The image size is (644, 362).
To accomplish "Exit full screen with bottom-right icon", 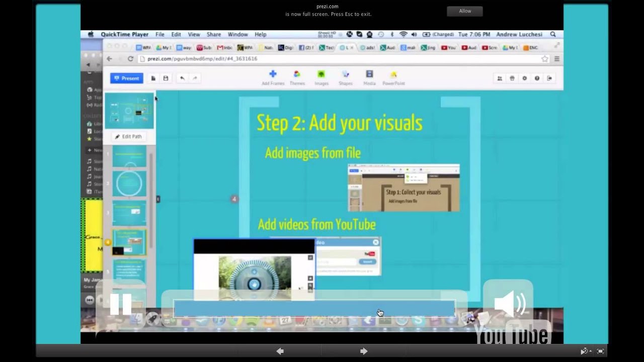I will [600, 351].
